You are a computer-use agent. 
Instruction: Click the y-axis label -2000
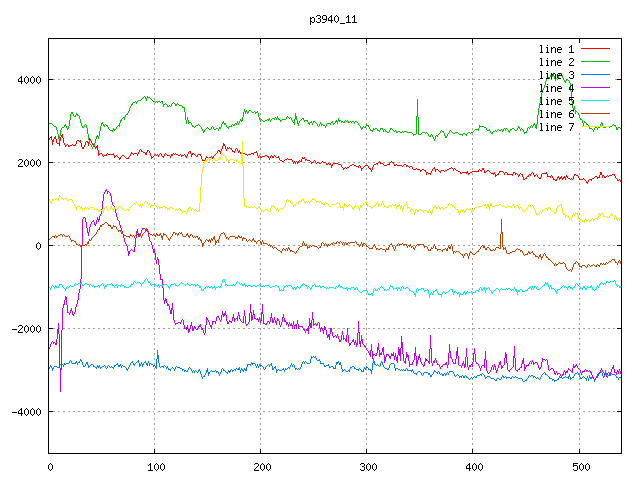coord(25,329)
